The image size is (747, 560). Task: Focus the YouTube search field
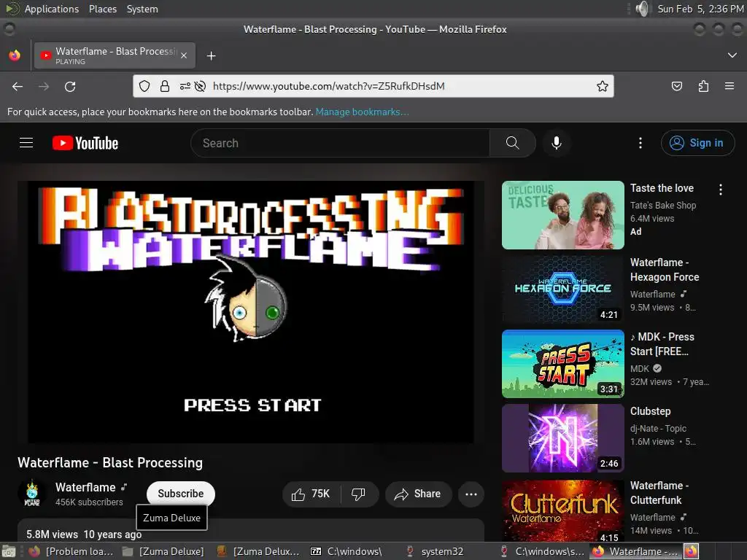340,143
